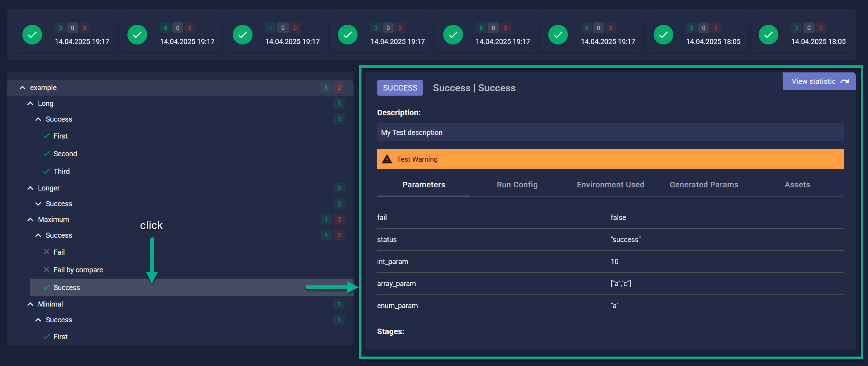Click the first run's green checkmark icon

[x=32, y=35]
